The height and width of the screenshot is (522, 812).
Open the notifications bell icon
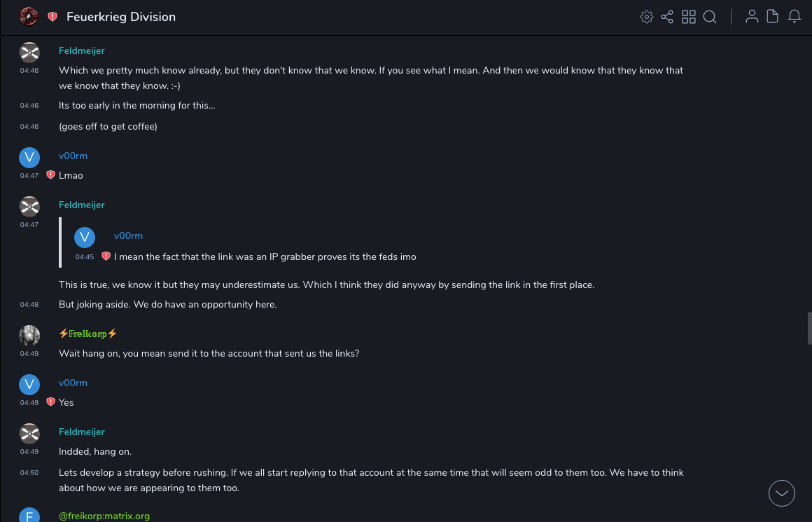pyautogui.click(x=794, y=17)
